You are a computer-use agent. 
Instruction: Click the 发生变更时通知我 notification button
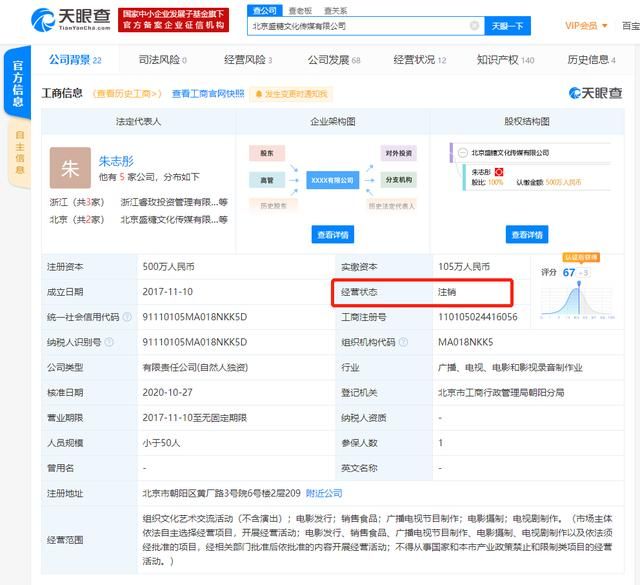(291, 94)
